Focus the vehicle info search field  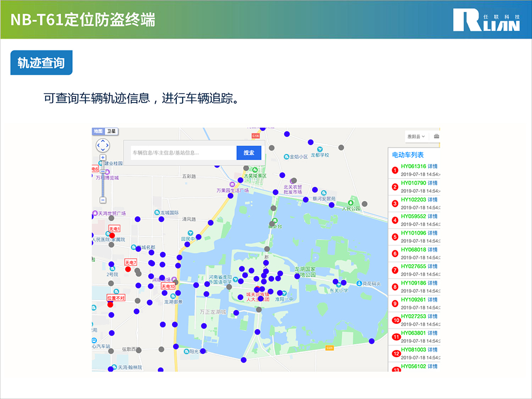pyautogui.click(x=182, y=153)
